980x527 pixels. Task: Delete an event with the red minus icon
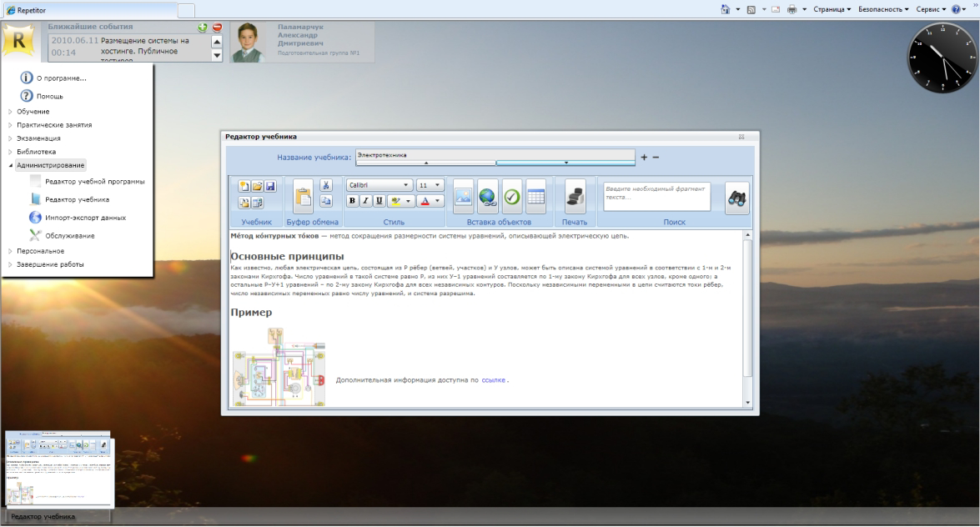[217, 27]
